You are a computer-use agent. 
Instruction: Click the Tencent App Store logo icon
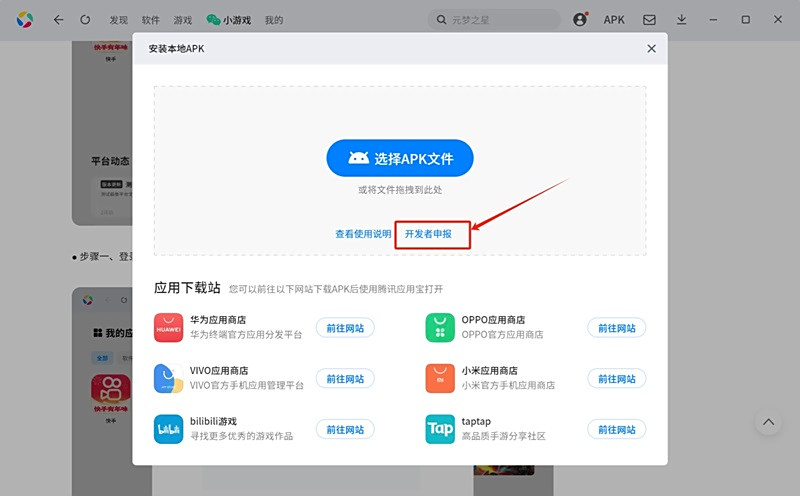coord(24,20)
